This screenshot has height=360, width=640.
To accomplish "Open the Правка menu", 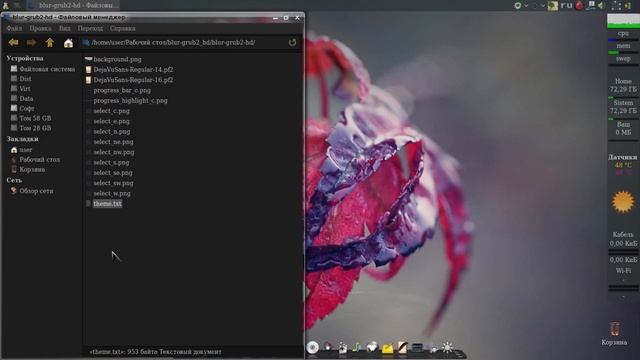I will (x=40, y=28).
